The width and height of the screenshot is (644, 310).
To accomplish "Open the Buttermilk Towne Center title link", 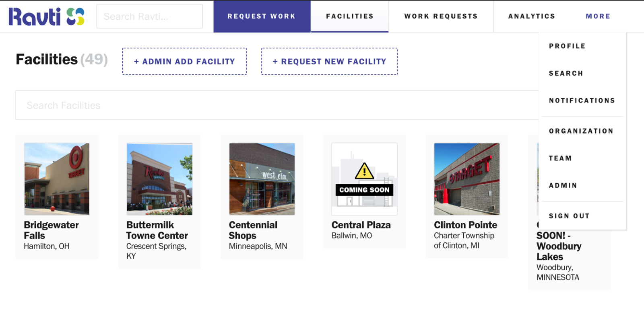I will coord(157,230).
